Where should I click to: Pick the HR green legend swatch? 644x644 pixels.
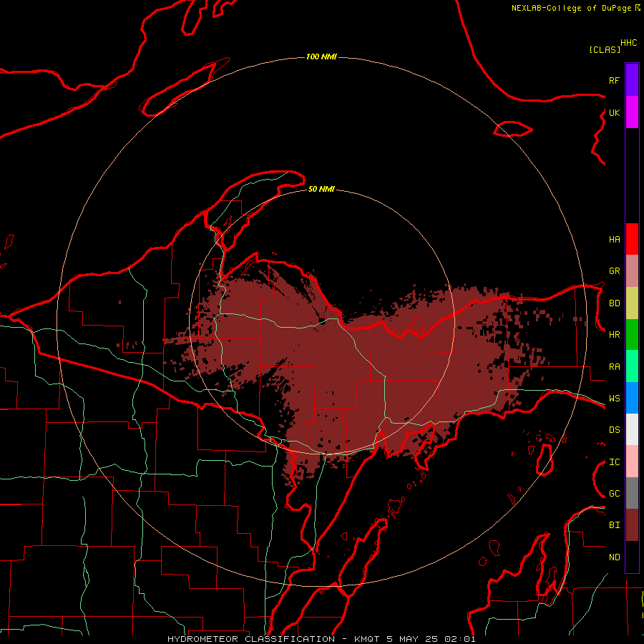(x=632, y=335)
